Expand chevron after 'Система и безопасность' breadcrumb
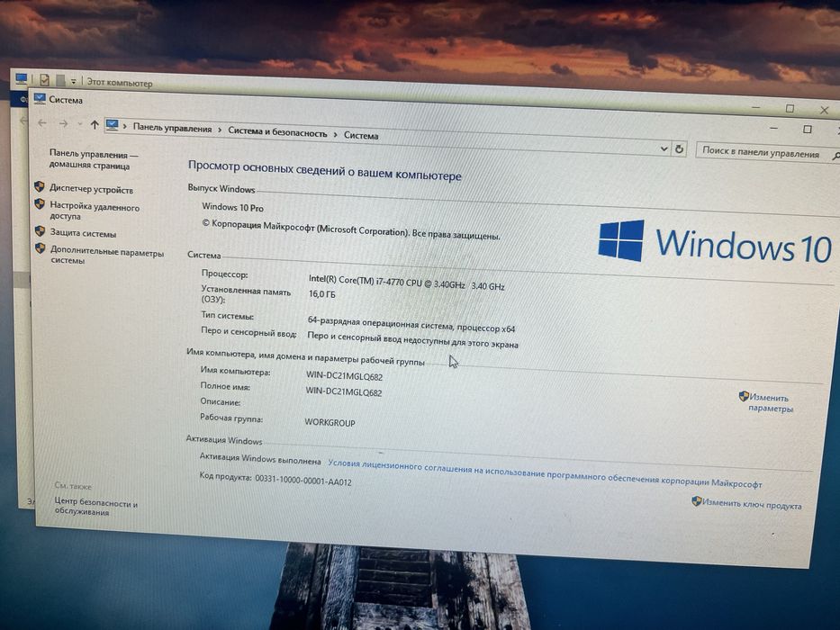840x630 pixels. coord(335,134)
